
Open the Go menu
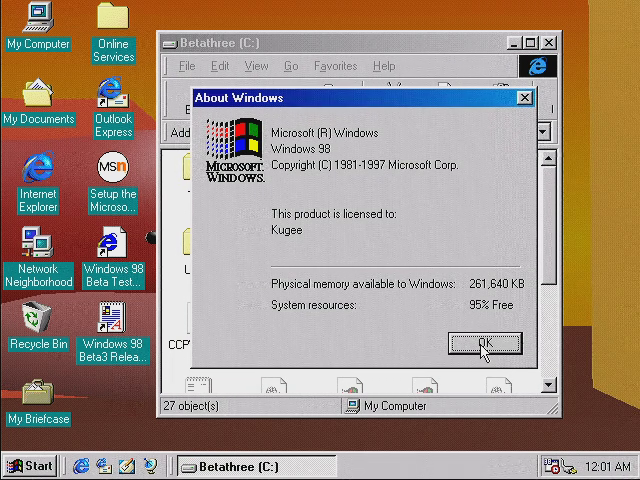tap(291, 66)
